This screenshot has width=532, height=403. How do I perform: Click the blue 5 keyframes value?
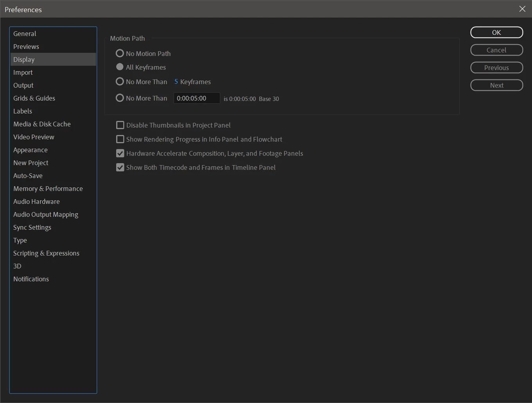point(176,82)
